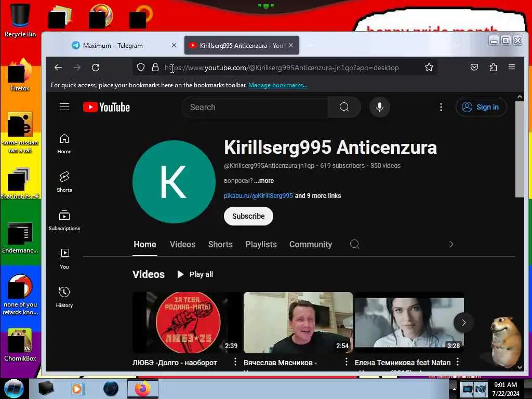Go back with the browser back arrow
532x399 pixels.
[x=58, y=68]
